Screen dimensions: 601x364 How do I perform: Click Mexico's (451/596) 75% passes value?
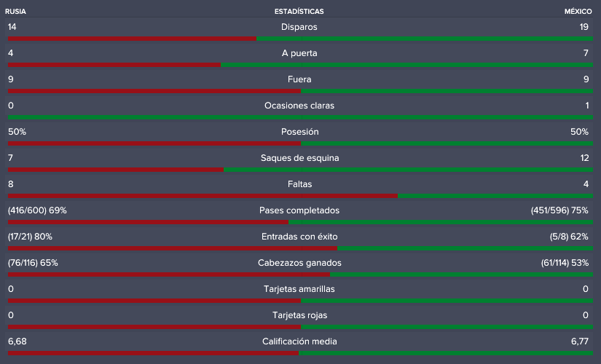tap(559, 210)
